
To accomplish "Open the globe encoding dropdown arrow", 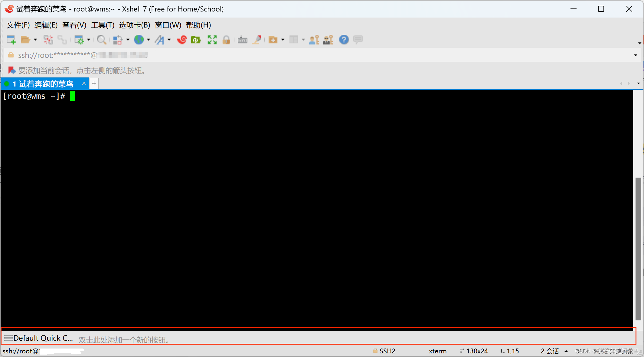I will pos(149,40).
